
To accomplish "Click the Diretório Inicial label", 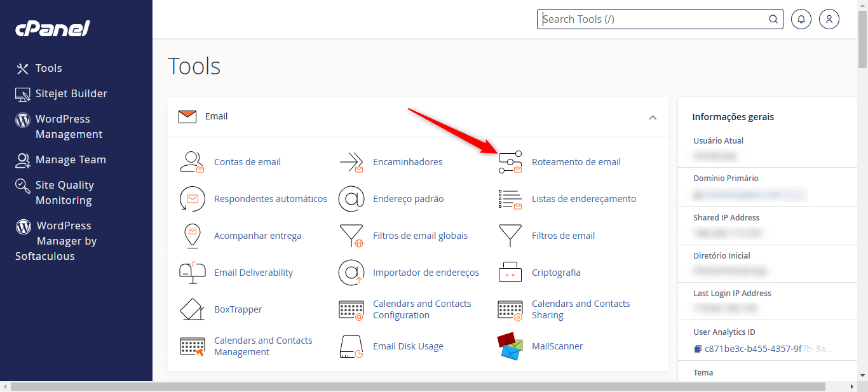I will pos(722,255).
